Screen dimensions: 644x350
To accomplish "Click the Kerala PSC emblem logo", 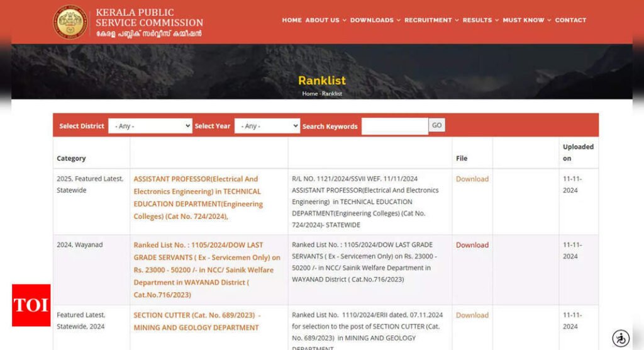I will [70, 21].
